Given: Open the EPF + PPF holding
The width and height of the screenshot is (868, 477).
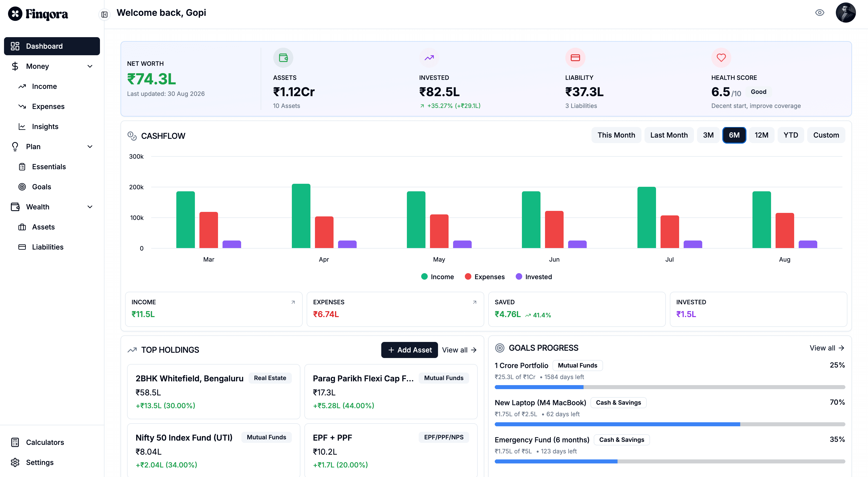Looking at the screenshot, I should tap(391, 450).
